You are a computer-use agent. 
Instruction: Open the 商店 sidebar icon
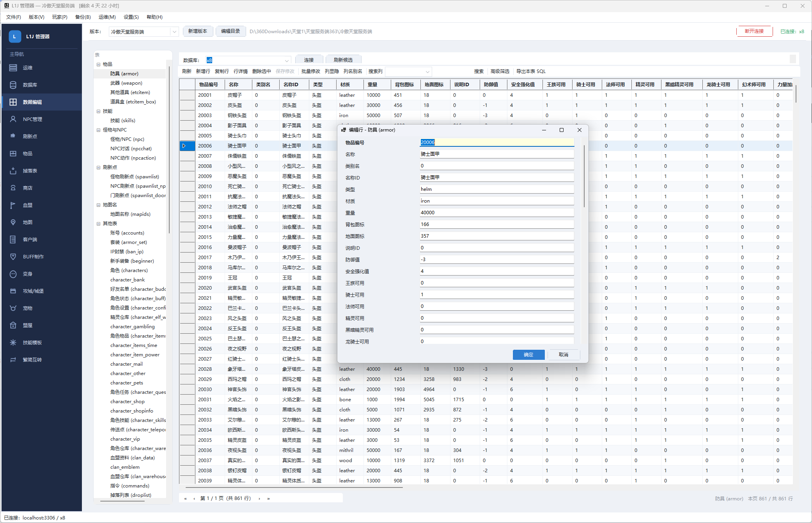pos(13,188)
